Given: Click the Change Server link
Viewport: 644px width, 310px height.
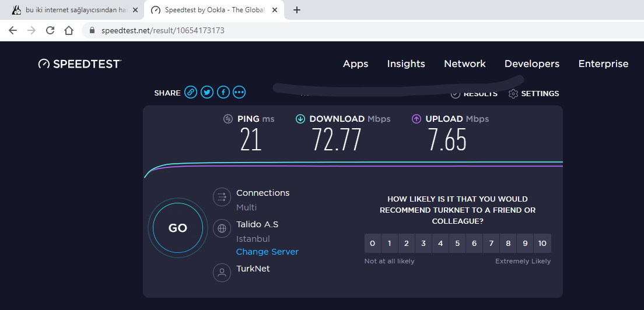Looking at the screenshot, I should (267, 252).
